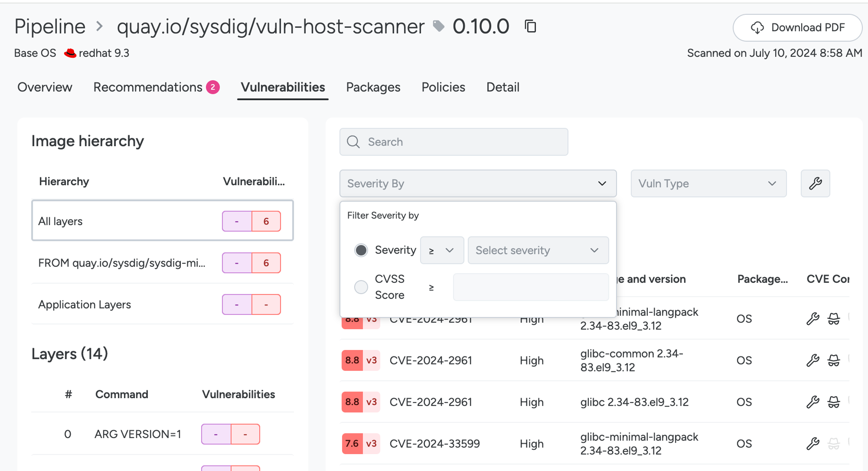868x471 pixels.
Task: Click the Pipeline breadcrumb link
Action: click(50, 26)
